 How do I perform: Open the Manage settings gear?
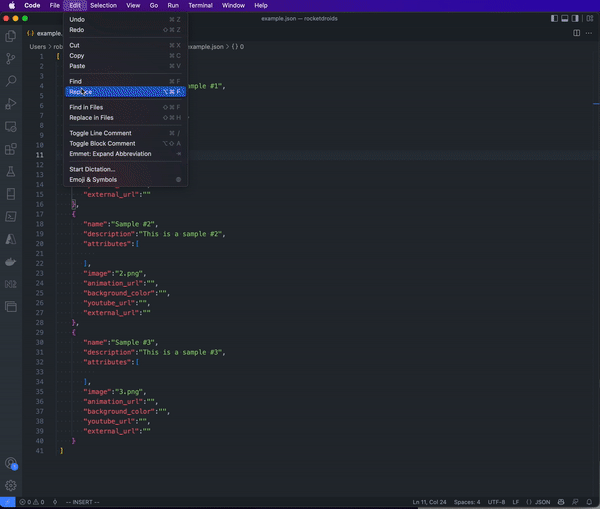click(11, 485)
